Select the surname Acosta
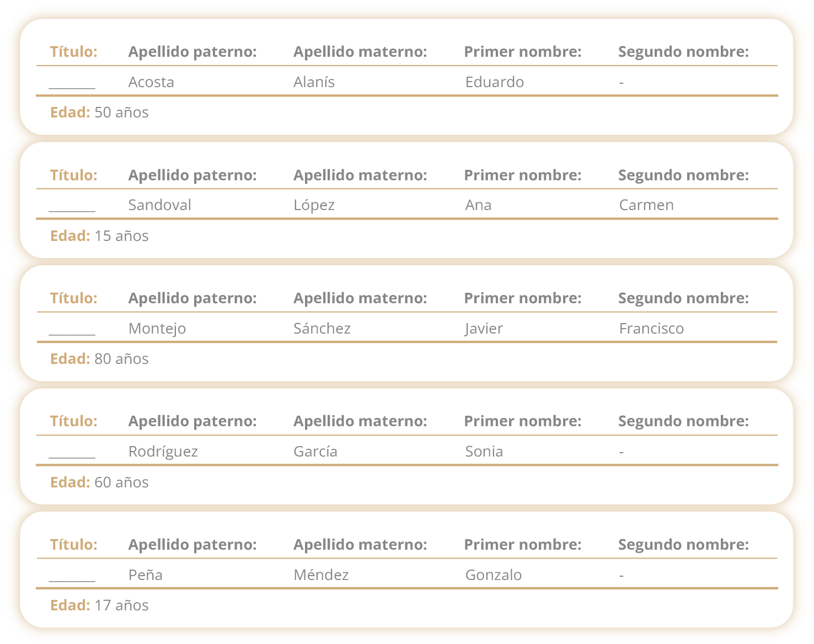814x644 pixels. pos(151,82)
